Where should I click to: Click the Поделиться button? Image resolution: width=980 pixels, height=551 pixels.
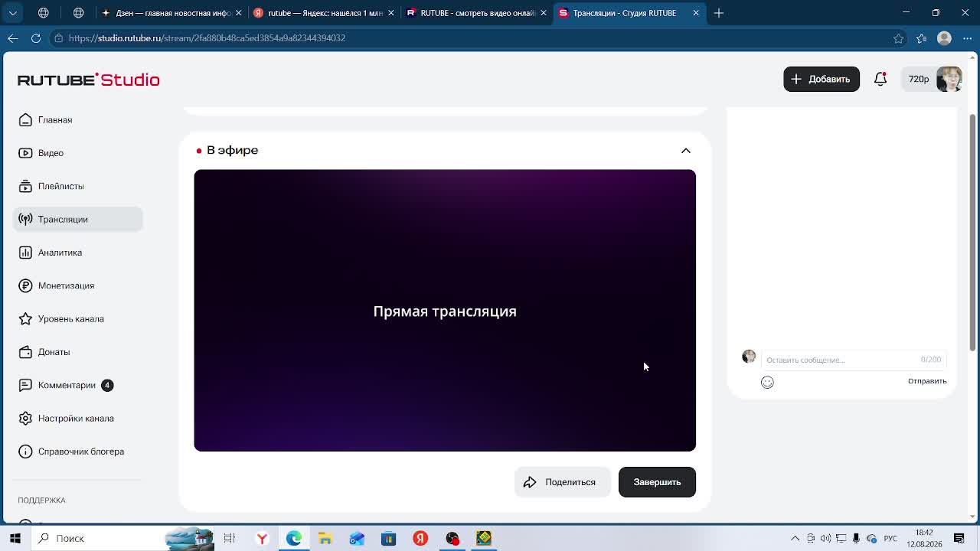point(561,482)
